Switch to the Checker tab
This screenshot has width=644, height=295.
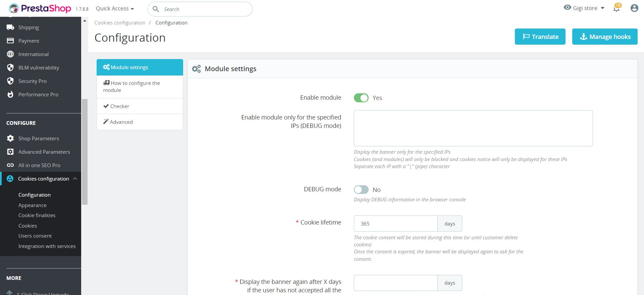(140, 106)
